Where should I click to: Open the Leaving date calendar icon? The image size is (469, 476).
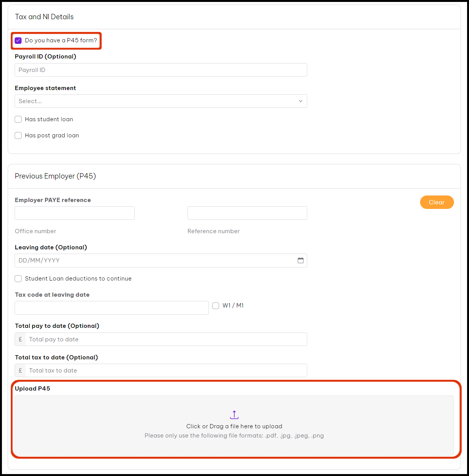tap(301, 261)
